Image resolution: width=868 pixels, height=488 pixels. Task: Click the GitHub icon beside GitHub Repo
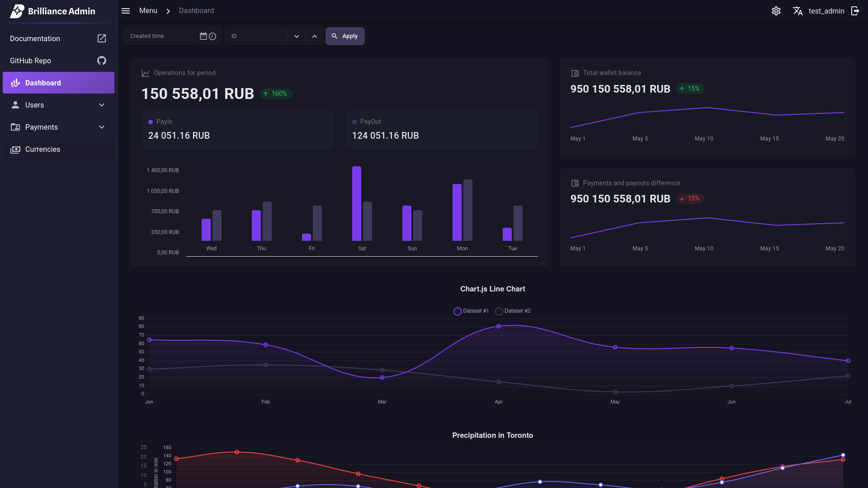coord(101,61)
